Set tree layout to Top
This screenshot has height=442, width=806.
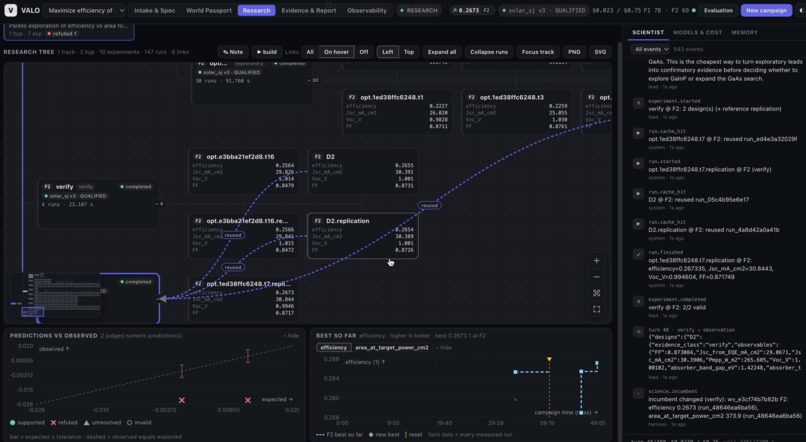(x=409, y=52)
